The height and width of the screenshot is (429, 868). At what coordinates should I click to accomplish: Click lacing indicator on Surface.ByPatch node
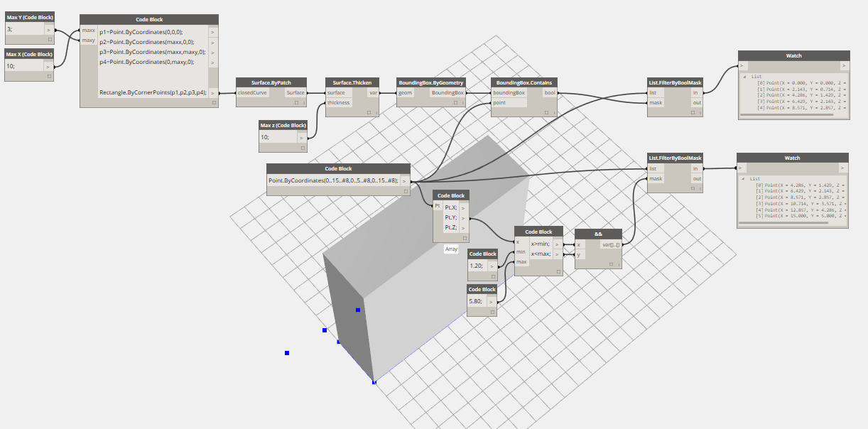click(305, 103)
